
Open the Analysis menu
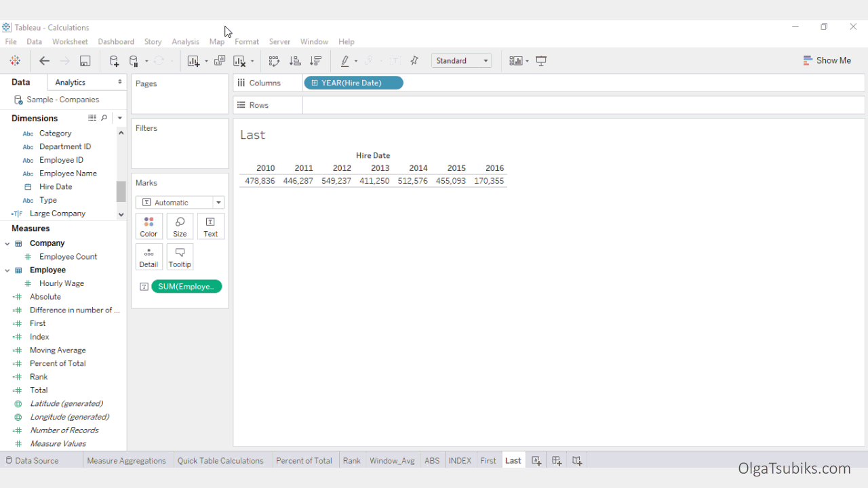(185, 41)
